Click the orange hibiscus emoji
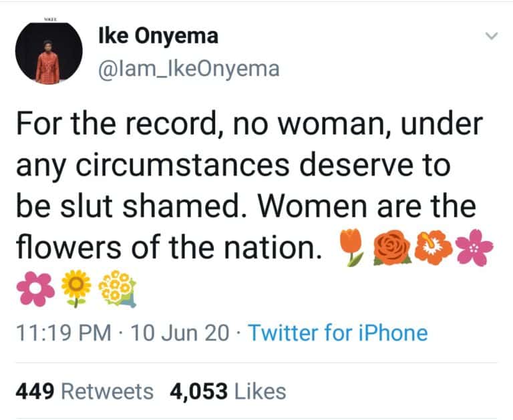This screenshot has height=420, width=513. pos(430,250)
